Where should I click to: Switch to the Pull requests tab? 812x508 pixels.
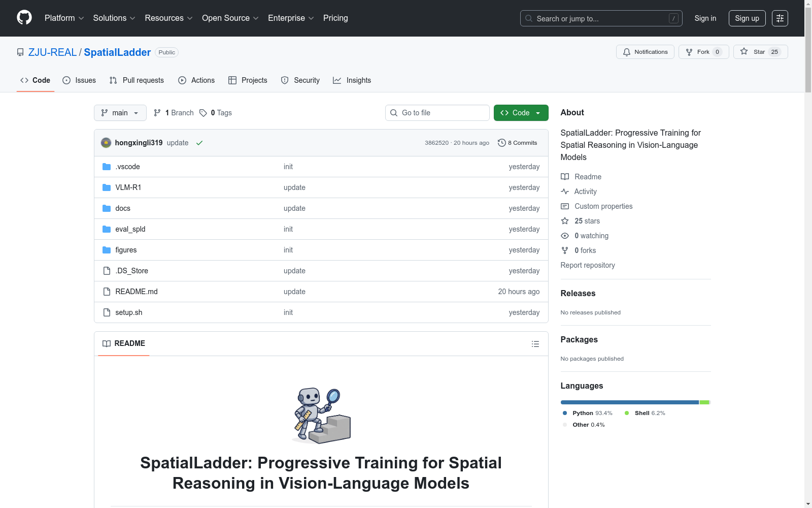pyautogui.click(x=137, y=80)
